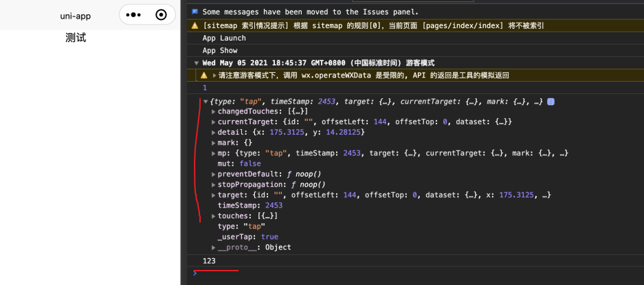Click the 'timeStamp: 2453' property row

tap(250, 205)
